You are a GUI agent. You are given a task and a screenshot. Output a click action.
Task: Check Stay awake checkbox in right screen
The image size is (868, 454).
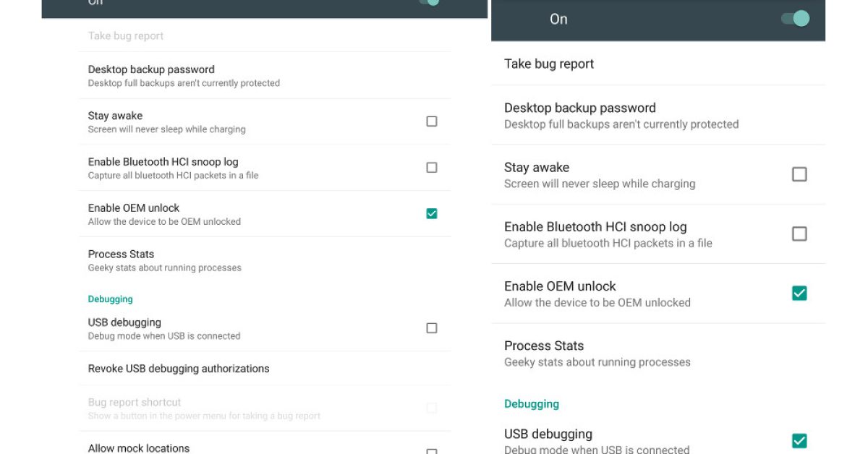(799, 174)
